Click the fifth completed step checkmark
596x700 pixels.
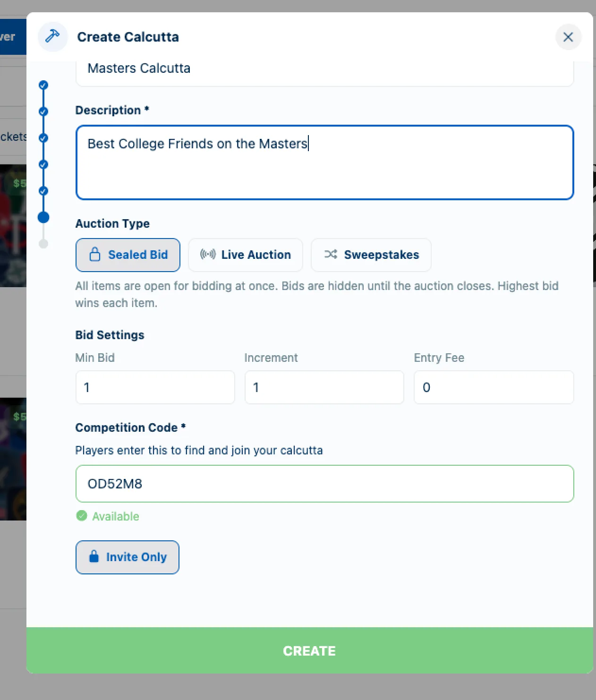point(43,191)
